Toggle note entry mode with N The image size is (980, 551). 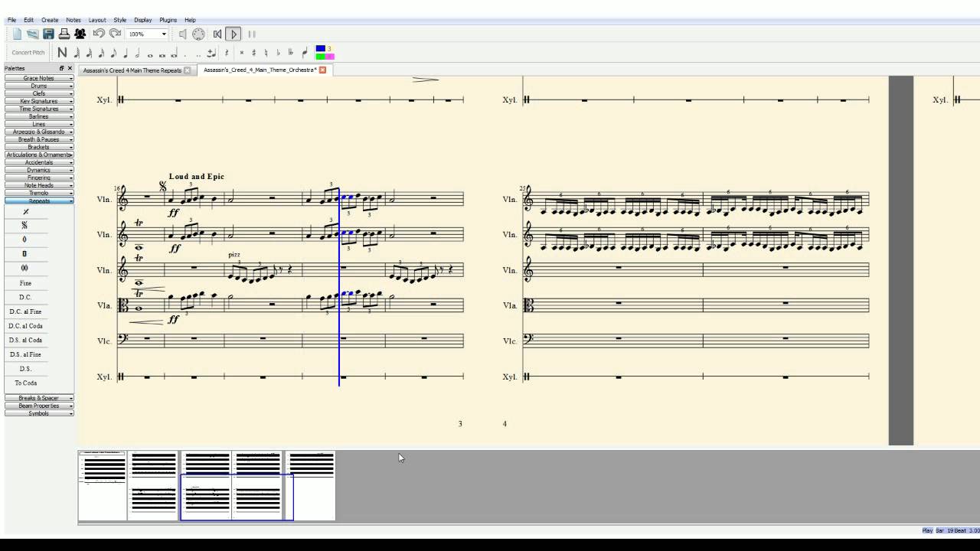coord(62,52)
